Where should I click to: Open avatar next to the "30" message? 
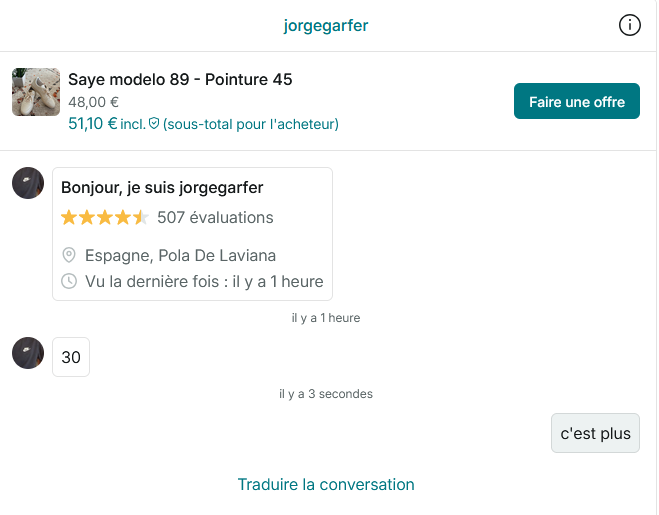pyautogui.click(x=28, y=353)
